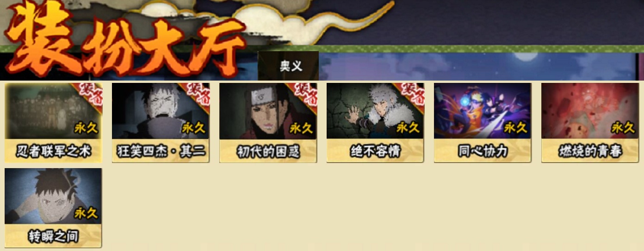This screenshot has width=644, height=251.
Task: Tap the 永久 badge on 燃烧的青春
Action: pos(623,128)
